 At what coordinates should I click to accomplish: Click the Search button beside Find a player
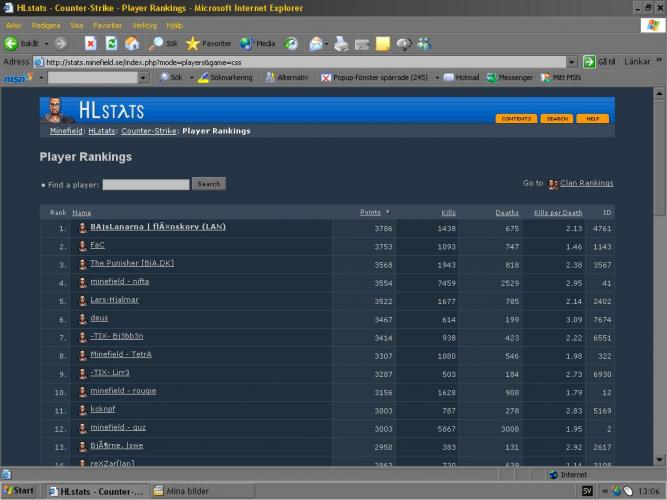point(208,184)
